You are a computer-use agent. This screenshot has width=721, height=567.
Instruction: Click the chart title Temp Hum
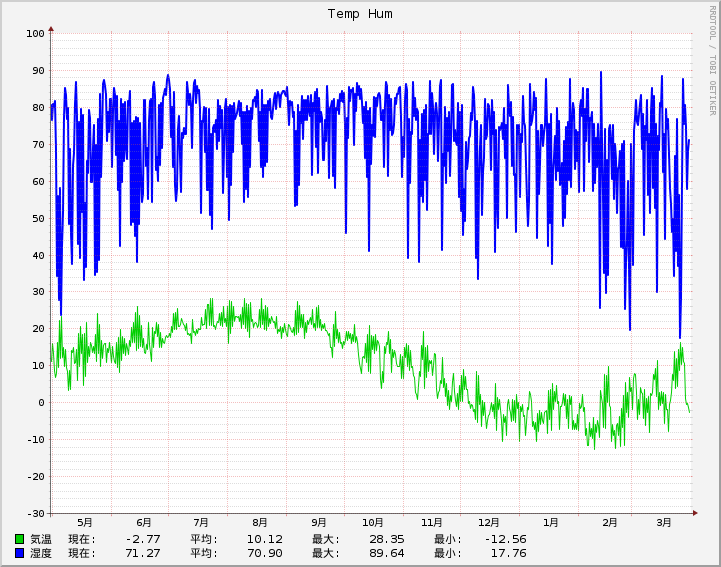360,14
